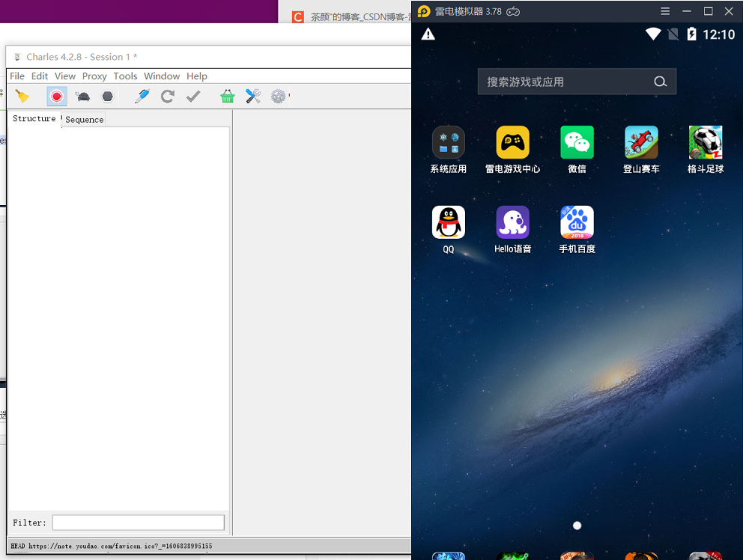This screenshot has width=743, height=560.
Task: Open the Window menu in Charles
Action: click(x=162, y=76)
